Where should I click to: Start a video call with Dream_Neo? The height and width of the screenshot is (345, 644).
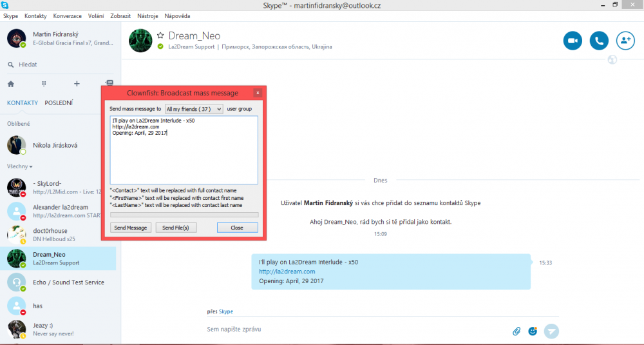pos(573,41)
